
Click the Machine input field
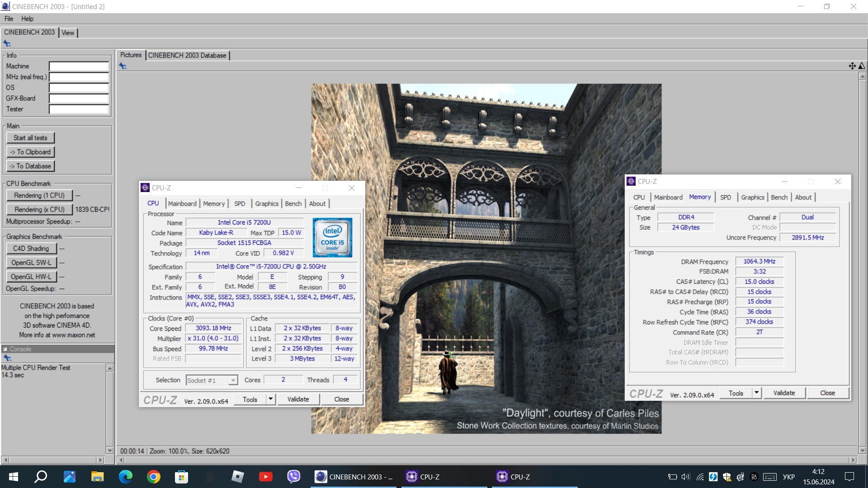click(x=79, y=66)
